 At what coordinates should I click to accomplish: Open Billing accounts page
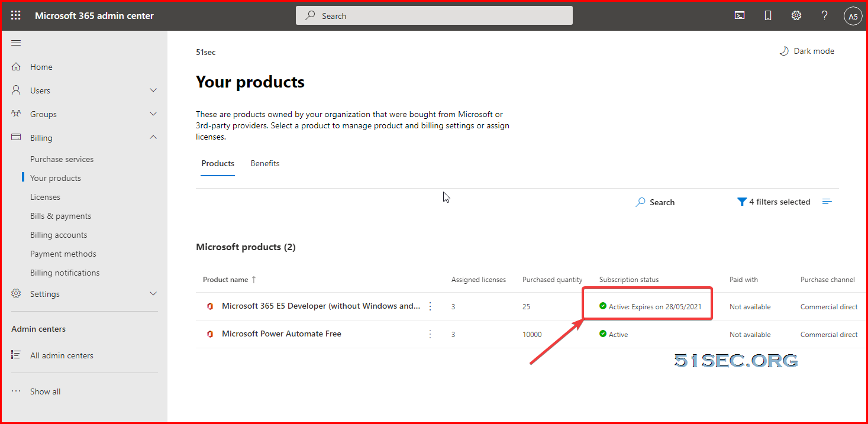pos(59,235)
